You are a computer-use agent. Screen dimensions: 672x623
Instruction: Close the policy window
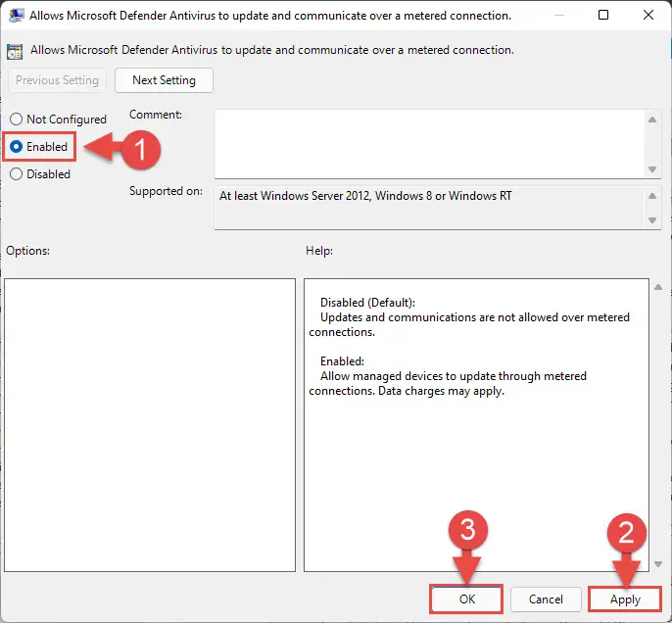tap(648, 15)
